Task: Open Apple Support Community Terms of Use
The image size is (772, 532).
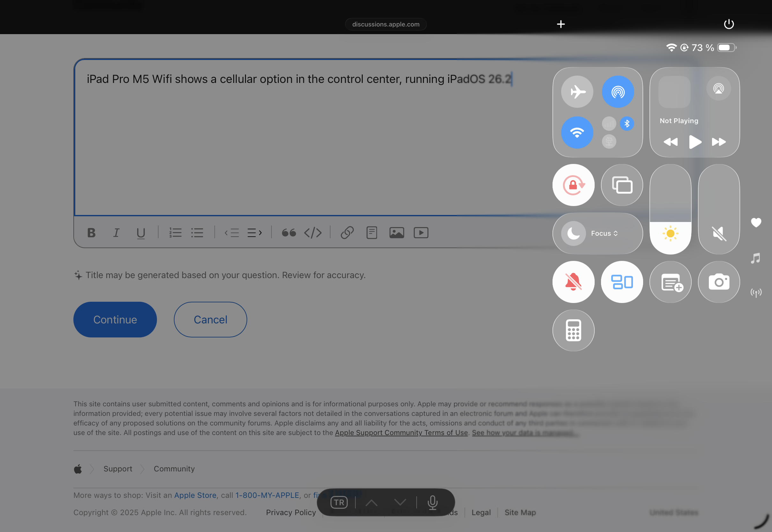Action: pos(401,433)
